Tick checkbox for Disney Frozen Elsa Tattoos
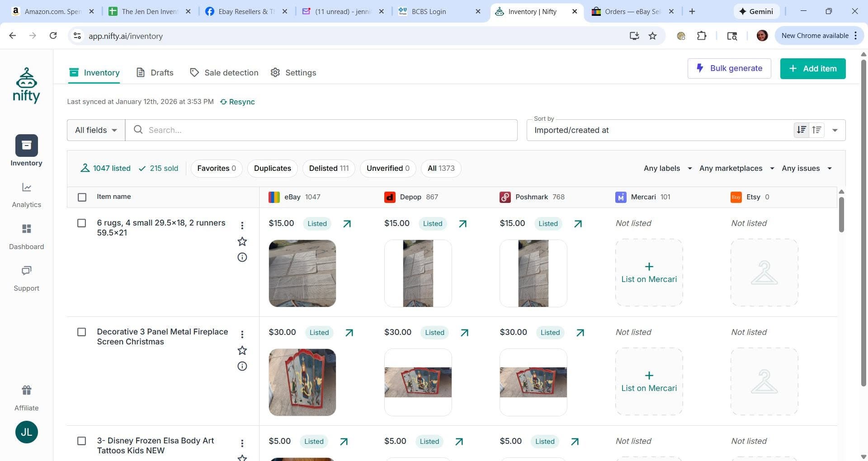 point(82,441)
